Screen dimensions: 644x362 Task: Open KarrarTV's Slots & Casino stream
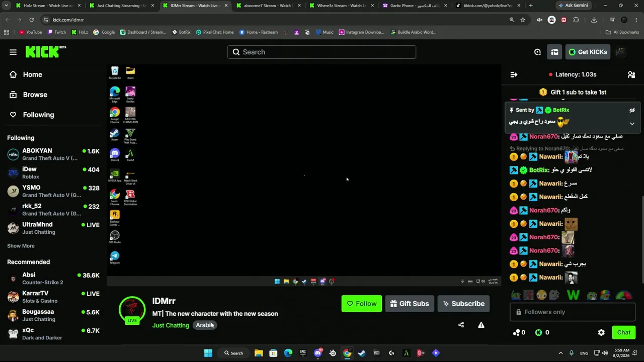pos(53,297)
